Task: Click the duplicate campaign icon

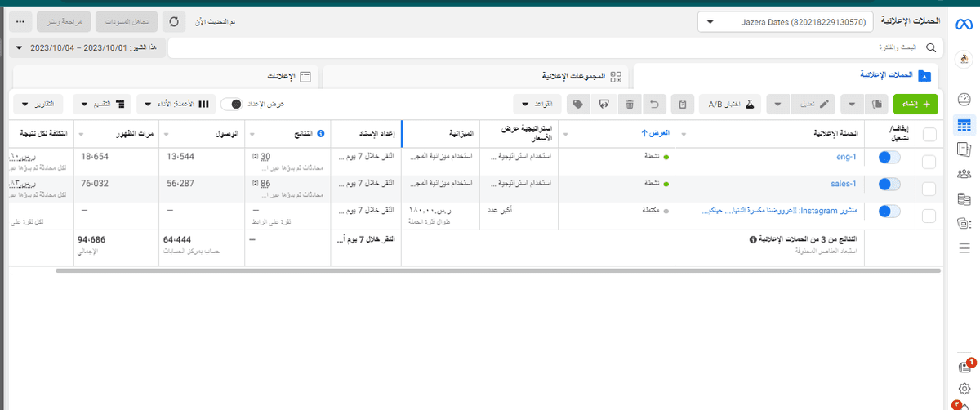Action: tap(877, 104)
